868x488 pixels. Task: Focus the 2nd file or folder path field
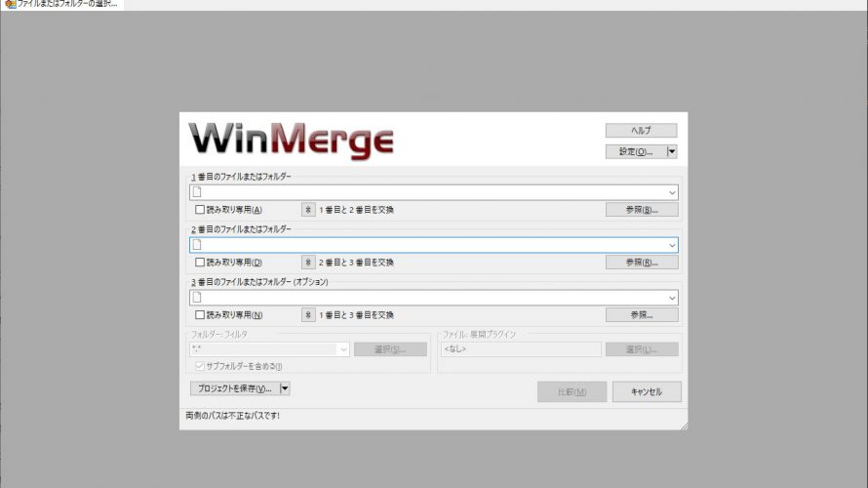[433, 245]
